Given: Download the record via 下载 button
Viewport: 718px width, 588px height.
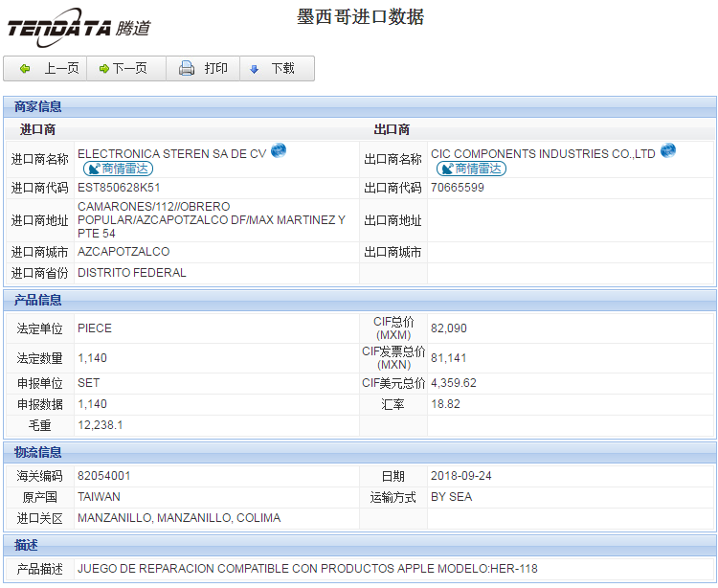Looking at the screenshot, I should [x=273, y=69].
